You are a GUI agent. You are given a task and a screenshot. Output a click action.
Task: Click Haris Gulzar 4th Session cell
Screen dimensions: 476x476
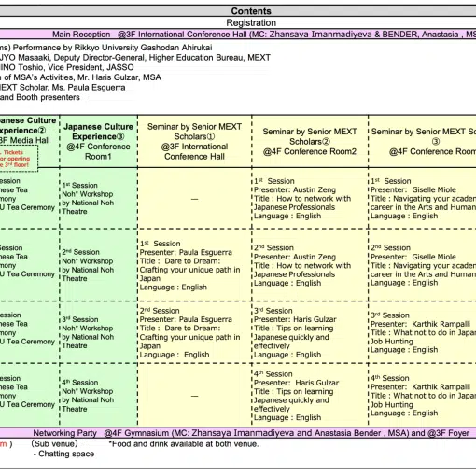[x=310, y=395]
